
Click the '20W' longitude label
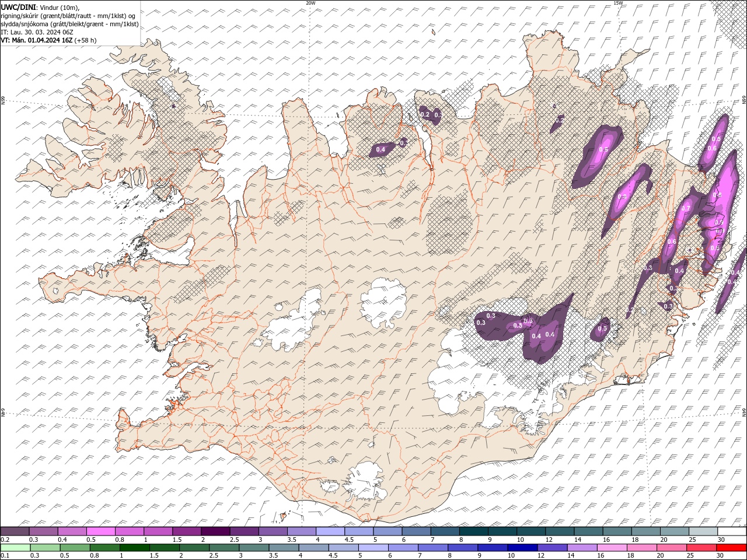click(310, 3)
